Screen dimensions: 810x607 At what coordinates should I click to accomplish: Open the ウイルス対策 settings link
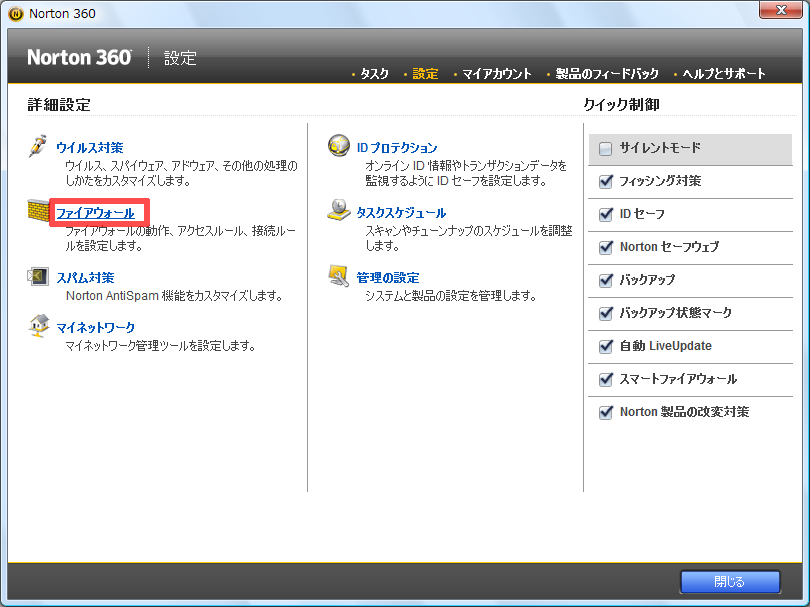tap(90, 148)
